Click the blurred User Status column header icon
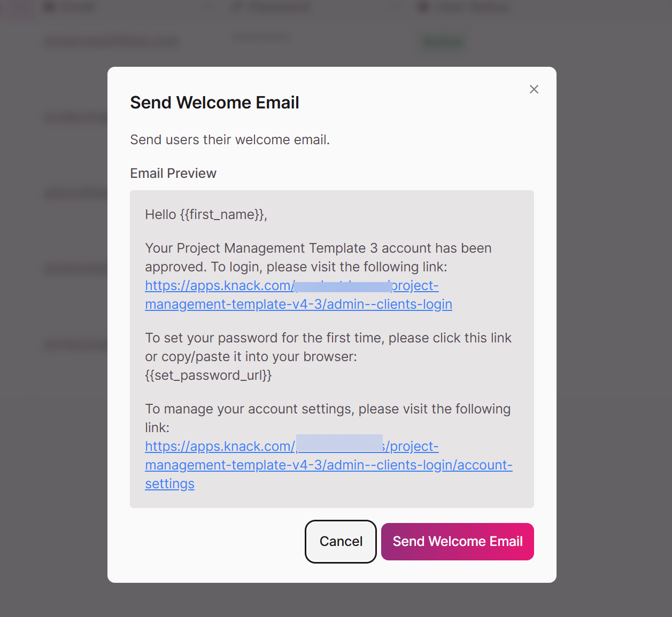672x617 pixels. click(424, 7)
